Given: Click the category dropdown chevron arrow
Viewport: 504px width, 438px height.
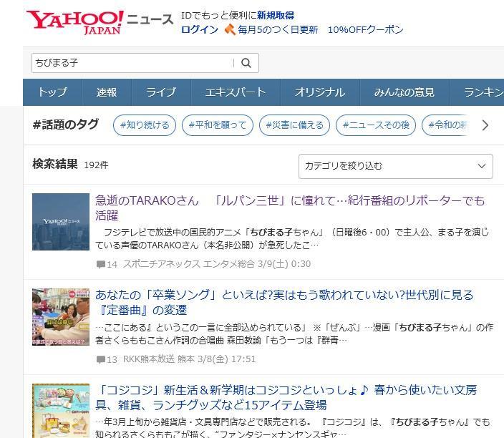Looking at the screenshot, I should [x=481, y=166].
